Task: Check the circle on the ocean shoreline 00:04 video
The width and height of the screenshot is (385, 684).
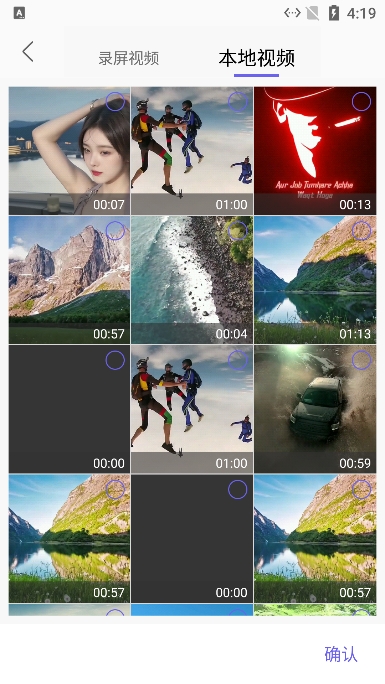Action: coord(238,231)
